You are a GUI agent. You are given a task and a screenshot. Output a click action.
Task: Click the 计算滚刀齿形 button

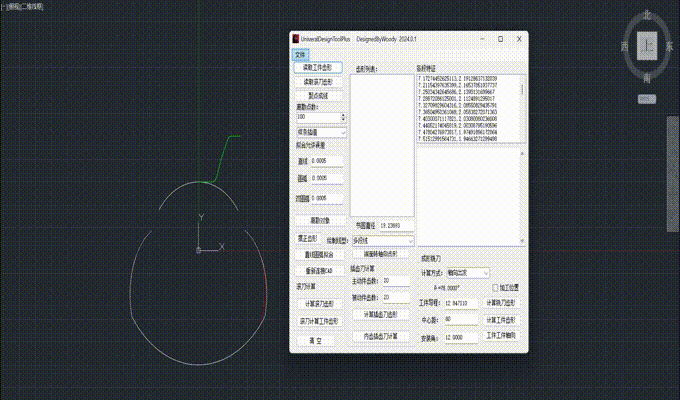[319, 304]
